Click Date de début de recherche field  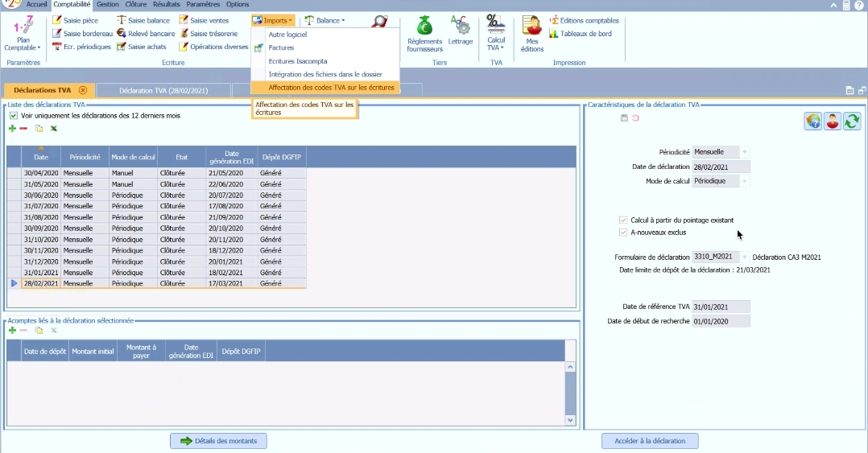click(x=721, y=321)
